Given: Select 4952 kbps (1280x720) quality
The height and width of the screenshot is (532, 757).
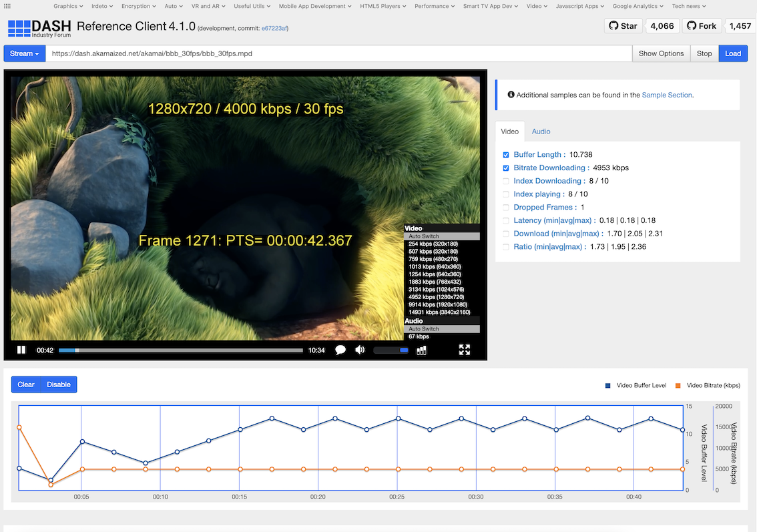Looking at the screenshot, I should click(442, 297).
